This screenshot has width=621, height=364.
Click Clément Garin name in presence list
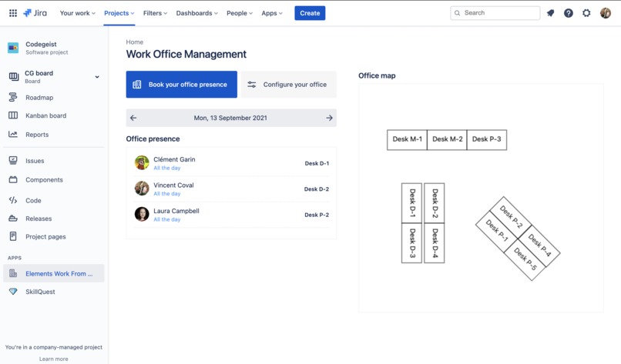point(174,159)
